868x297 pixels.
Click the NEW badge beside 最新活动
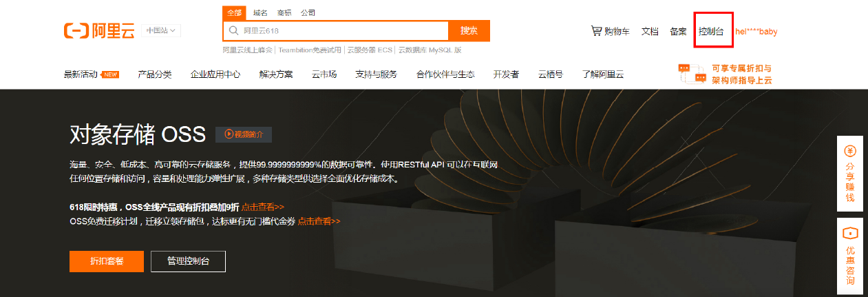point(110,74)
